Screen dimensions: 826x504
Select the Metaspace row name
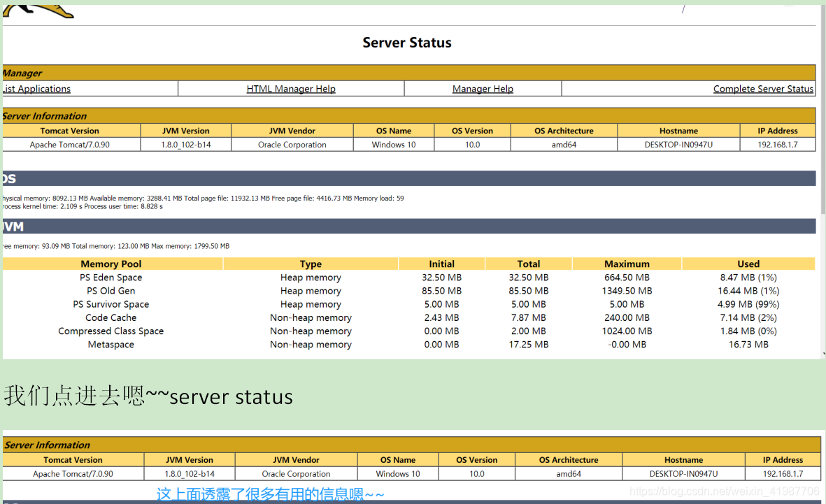[x=111, y=345]
